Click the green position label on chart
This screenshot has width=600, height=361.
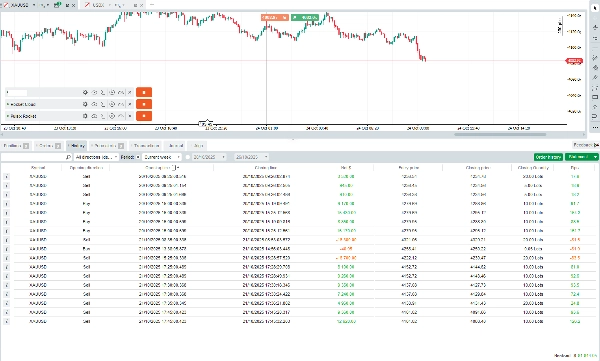pyautogui.click(x=305, y=18)
